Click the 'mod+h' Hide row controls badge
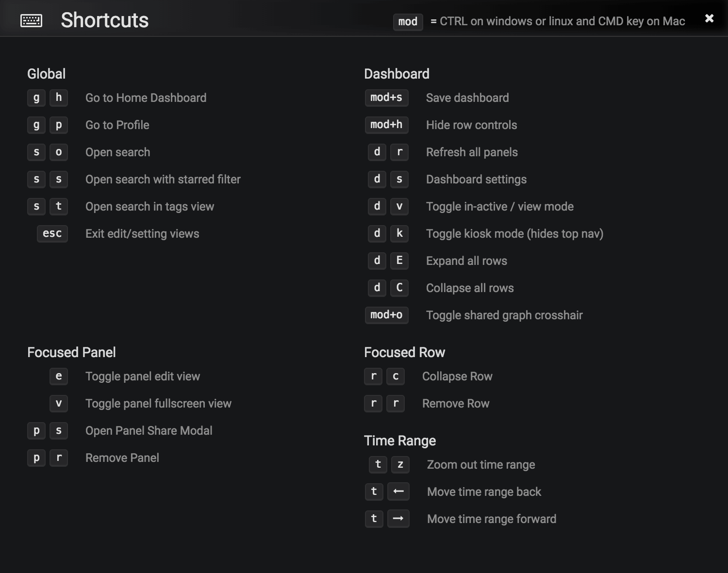This screenshot has height=573, width=728. click(x=386, y=125)
